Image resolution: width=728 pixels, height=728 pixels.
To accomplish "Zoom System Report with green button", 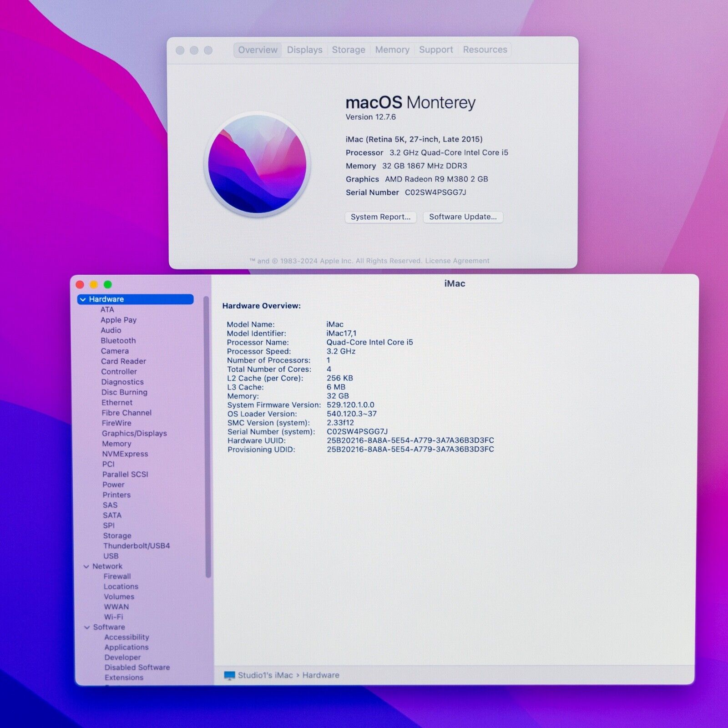I will coord(108,285).
